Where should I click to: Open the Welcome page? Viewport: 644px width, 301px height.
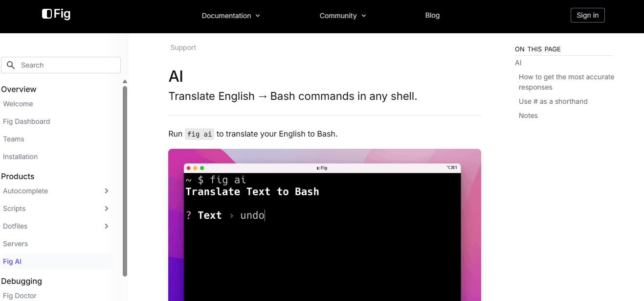coord(18,104)
